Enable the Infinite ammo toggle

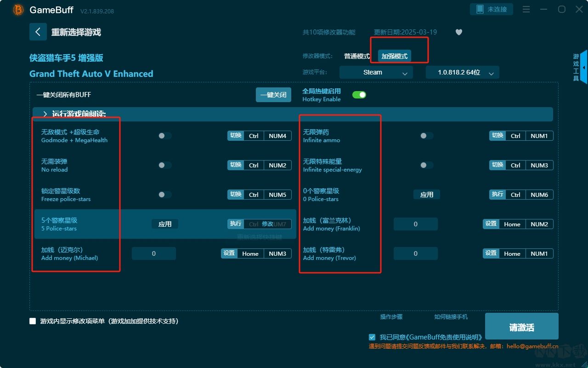click(426, 136)
